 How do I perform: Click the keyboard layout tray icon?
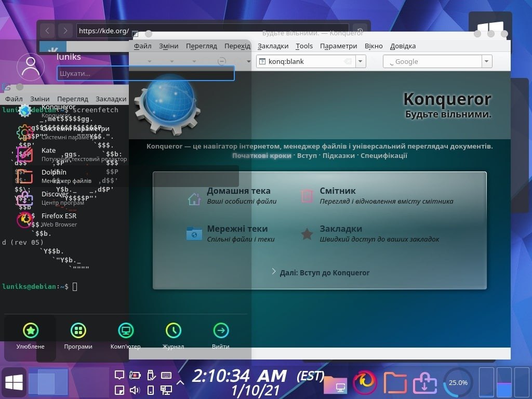pyautogui.click(x=166, y=375)
